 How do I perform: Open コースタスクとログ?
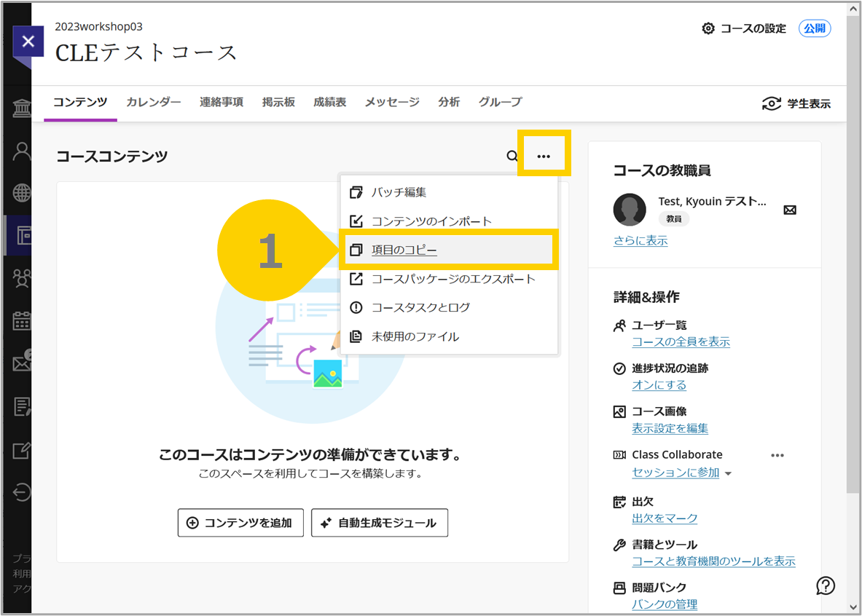449,307
